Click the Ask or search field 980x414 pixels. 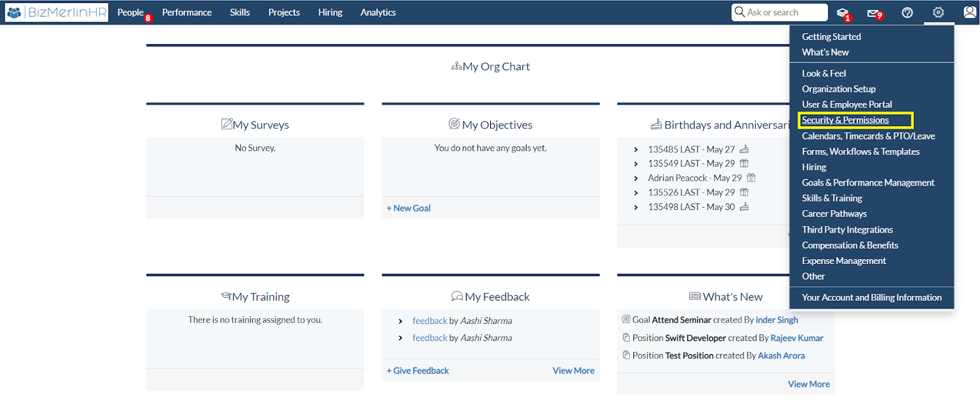(x=780, y=12)
